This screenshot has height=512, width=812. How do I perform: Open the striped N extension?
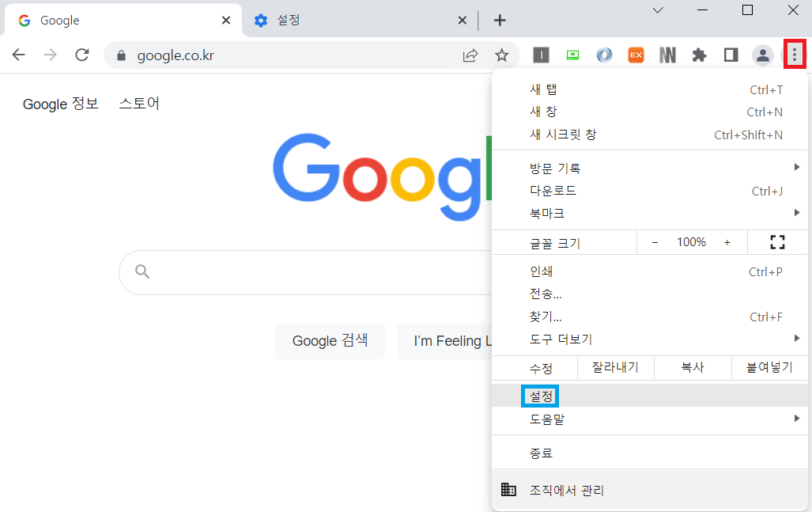tap(667, 55)
